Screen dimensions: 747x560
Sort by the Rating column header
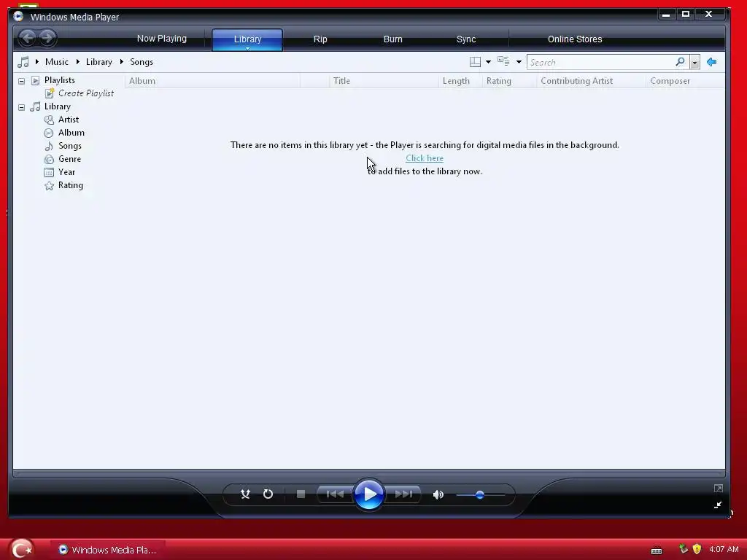coord(509,81)
